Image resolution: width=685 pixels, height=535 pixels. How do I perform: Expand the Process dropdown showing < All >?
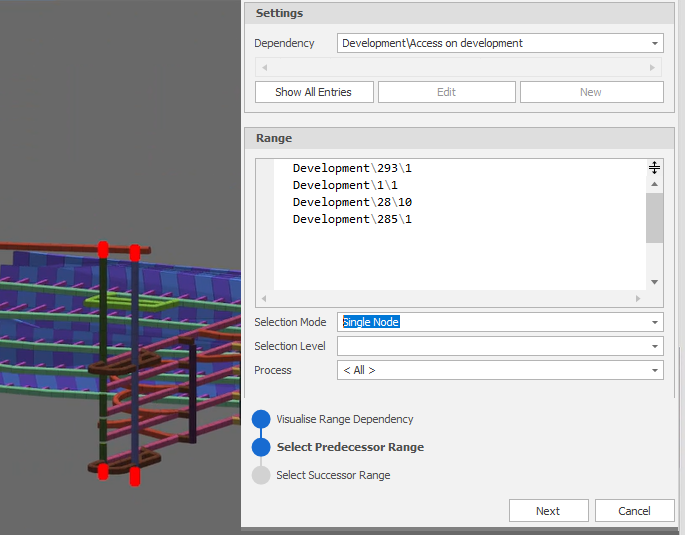pyautogui.click(x=655, y=370)
